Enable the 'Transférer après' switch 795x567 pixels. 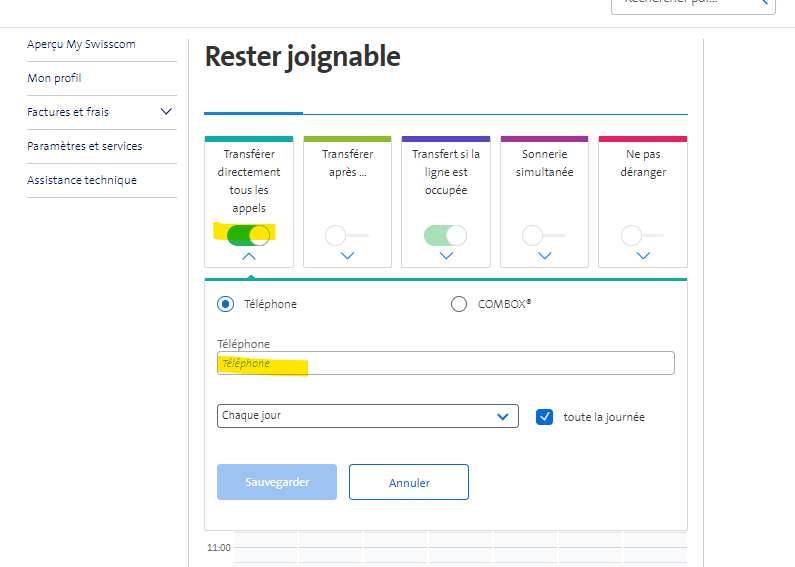coord(346,235)
